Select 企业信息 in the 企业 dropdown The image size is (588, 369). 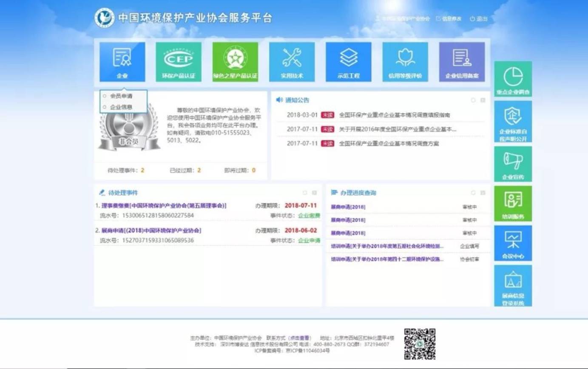(121, 107)
